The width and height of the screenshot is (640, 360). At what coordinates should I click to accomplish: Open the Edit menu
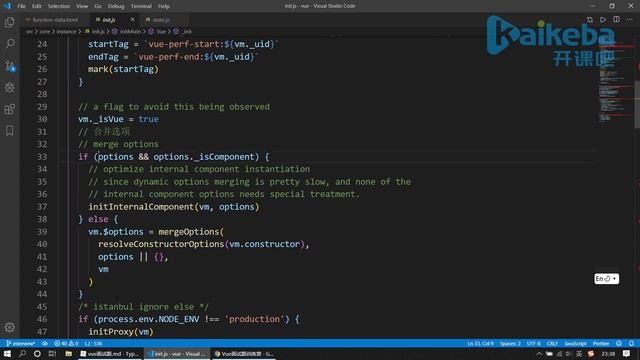37,6
